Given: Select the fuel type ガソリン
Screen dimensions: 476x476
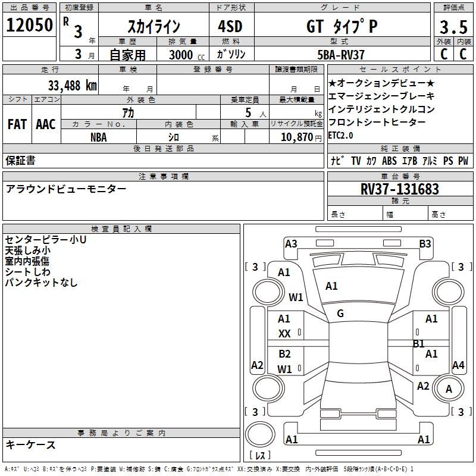Looking at the screenshot, I should (231, 54).
